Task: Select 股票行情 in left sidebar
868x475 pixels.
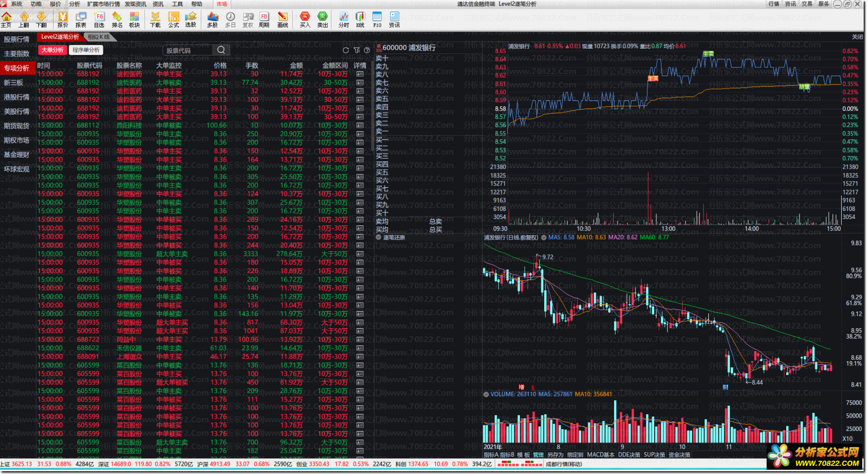Action: 17,39
